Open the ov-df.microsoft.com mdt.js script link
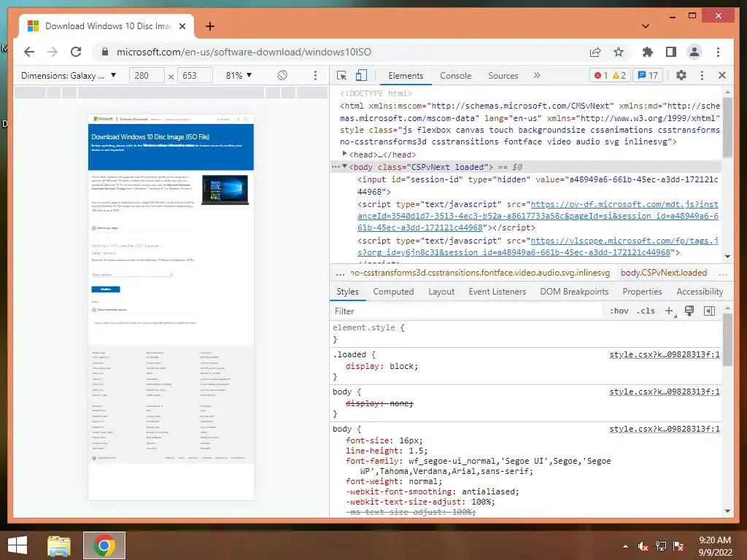Screen dimensions: 747x560 coord(538,216)
